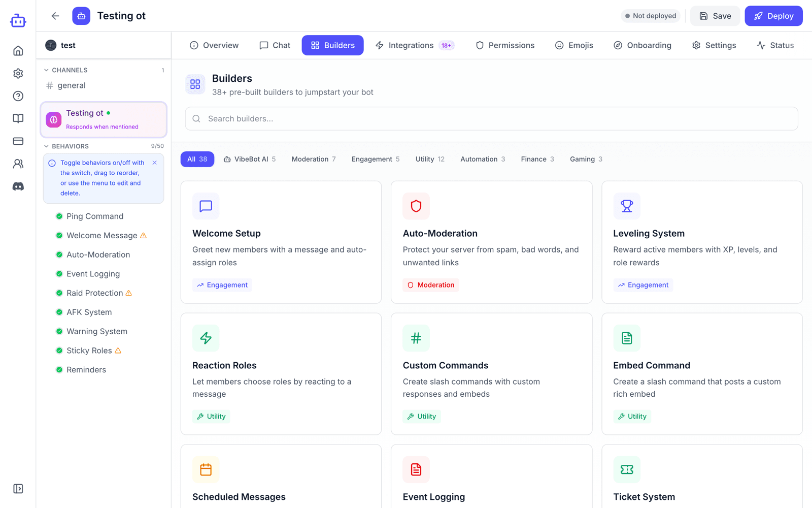Image resolution: width=812 pixels, height=508 pixels.
Task: Toggle the Warning System behavior status
Action: (x=59, y=331)
